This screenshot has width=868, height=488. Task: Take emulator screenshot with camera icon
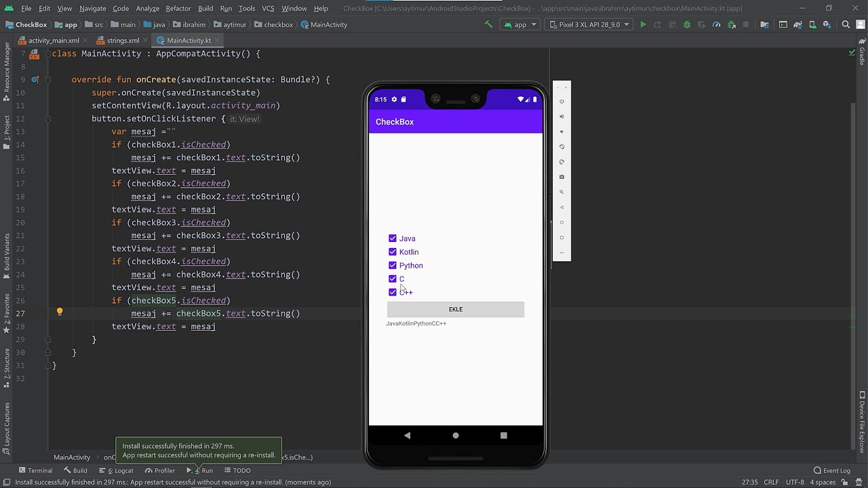click(561, 177)
